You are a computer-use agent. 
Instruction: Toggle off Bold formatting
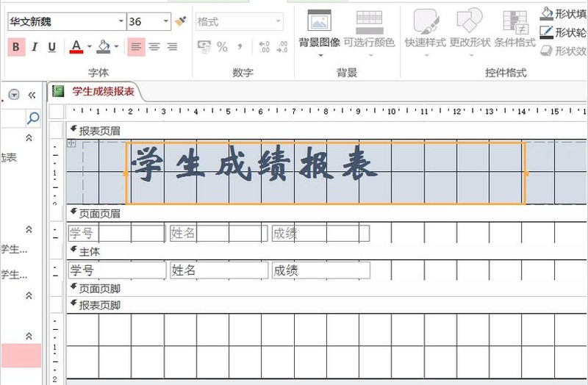click(x=15, y=47)
